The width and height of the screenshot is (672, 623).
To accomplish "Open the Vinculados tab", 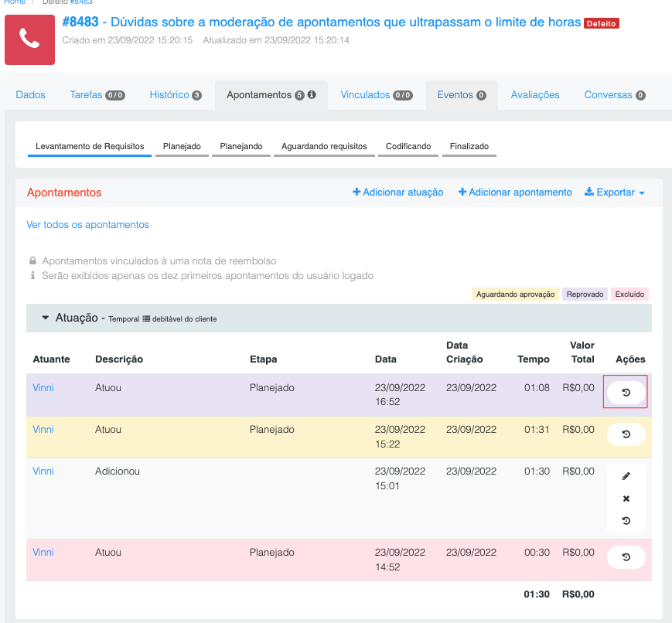I will [377, 95].
